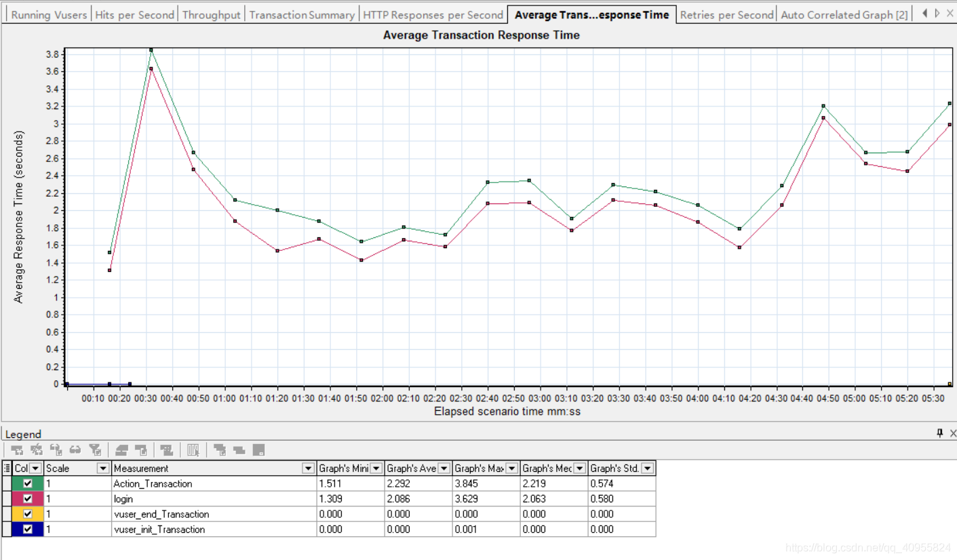Open the Transaction Summary tab
The image size is (957, 560).
(302, 14)
